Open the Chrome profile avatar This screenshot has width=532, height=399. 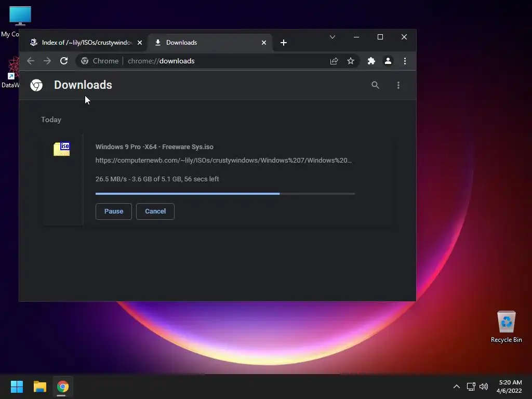(x=388, y=61)
